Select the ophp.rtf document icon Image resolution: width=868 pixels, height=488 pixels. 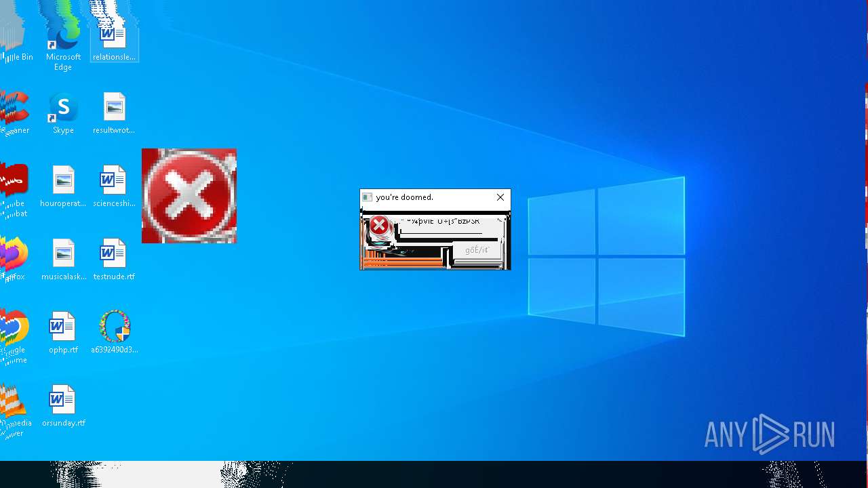[x=63, y=332]
